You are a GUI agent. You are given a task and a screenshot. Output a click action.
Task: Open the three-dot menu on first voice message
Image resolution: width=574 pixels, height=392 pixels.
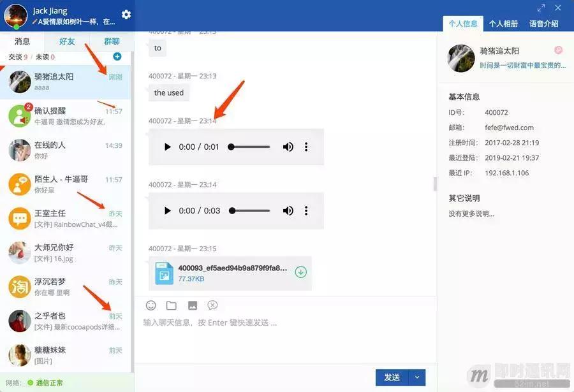coord(306,147)
